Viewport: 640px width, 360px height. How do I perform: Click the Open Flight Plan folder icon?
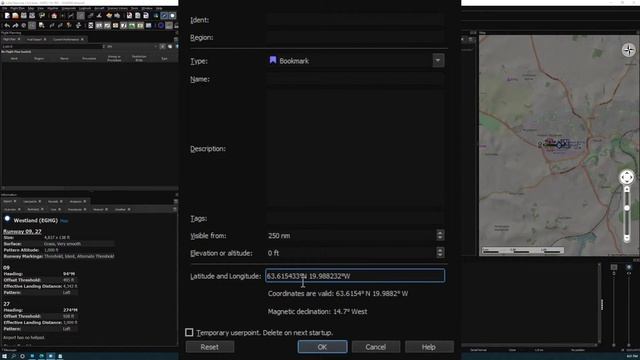point(15,16)
